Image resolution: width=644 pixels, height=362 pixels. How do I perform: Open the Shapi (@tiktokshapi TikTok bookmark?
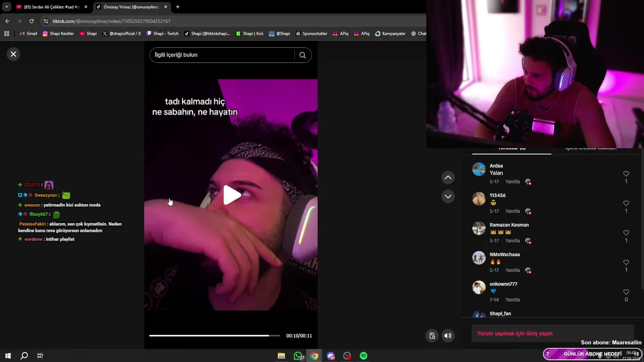[x=207, y=34]
